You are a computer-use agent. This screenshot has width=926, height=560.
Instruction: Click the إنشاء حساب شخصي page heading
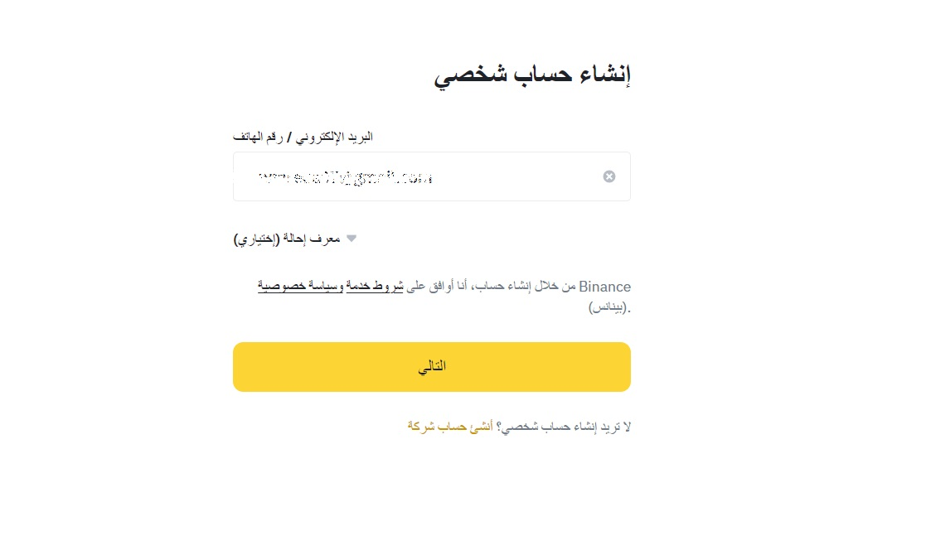tap(532, 73)
